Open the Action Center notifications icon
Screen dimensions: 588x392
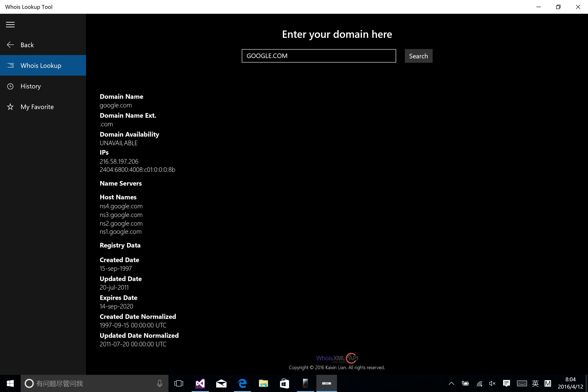click(507, 383)
